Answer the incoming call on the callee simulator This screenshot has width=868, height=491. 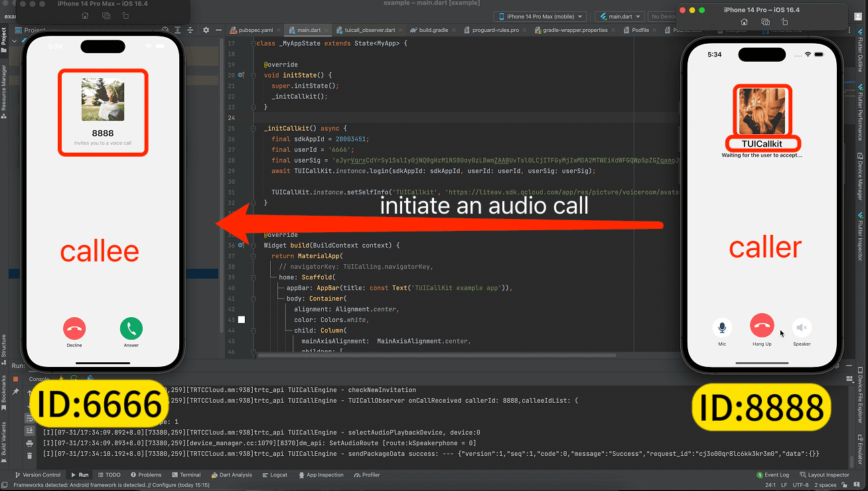click(x=131, y=328)
